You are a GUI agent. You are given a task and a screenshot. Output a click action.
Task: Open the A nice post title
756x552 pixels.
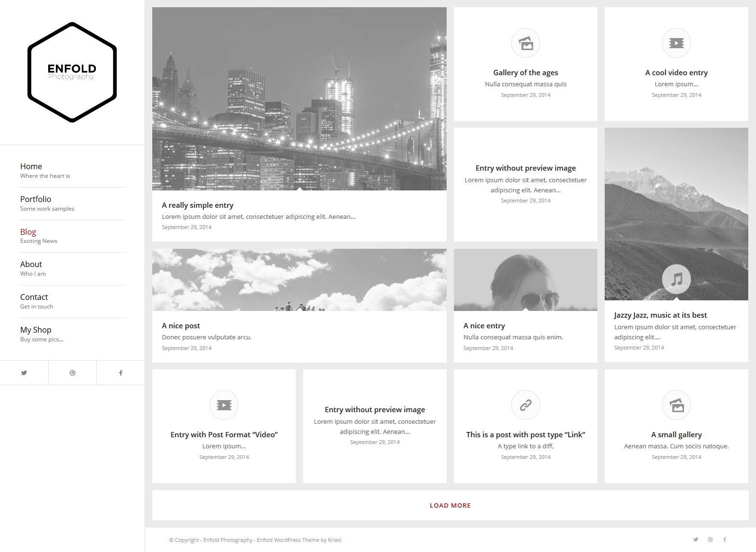coord(181,325)
